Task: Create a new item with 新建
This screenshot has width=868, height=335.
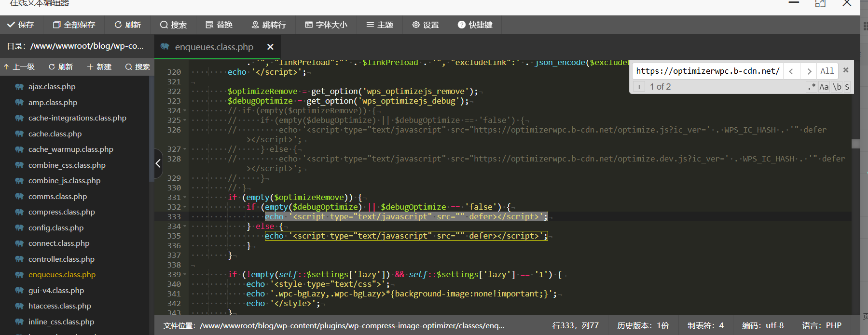Action: point(99,67)
